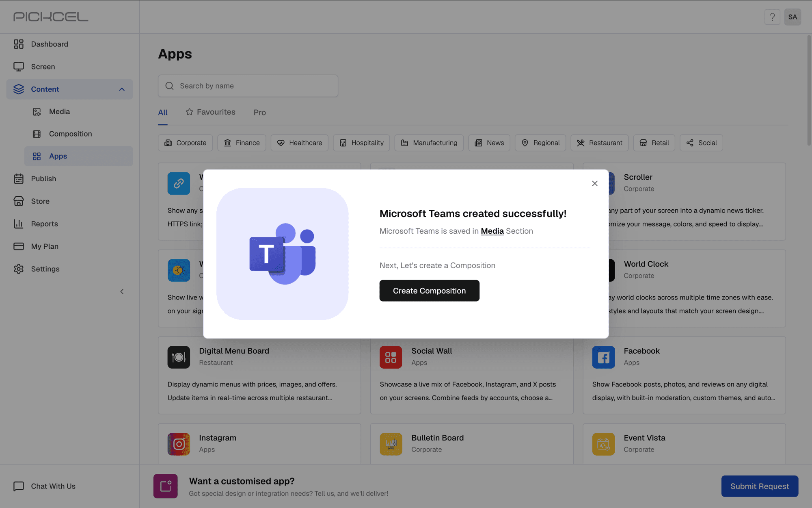Click the Social Wall app icon
This screenshot has height=508, width=812.
pyautogui.click(x=391, y=357)
